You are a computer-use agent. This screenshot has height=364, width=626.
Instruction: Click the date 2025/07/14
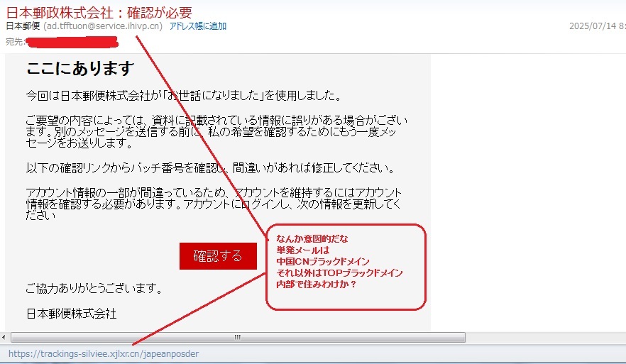point(593,26)
